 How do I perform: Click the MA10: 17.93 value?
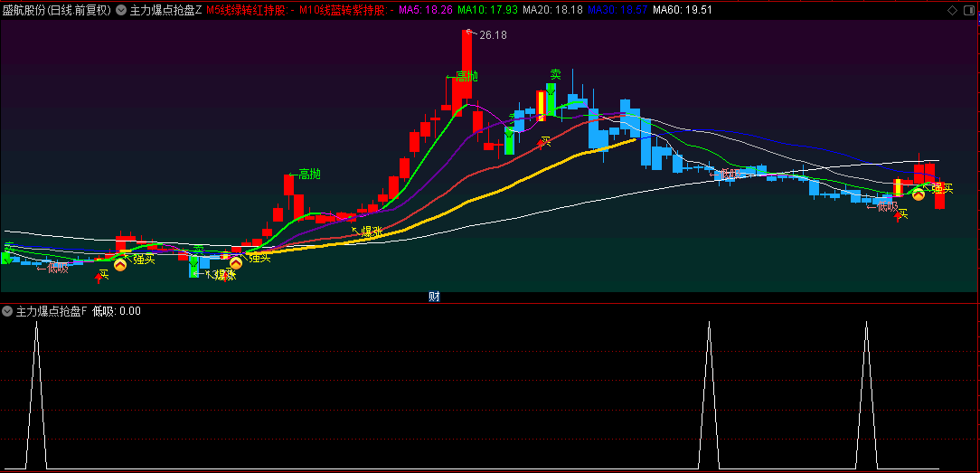[487, 10]
